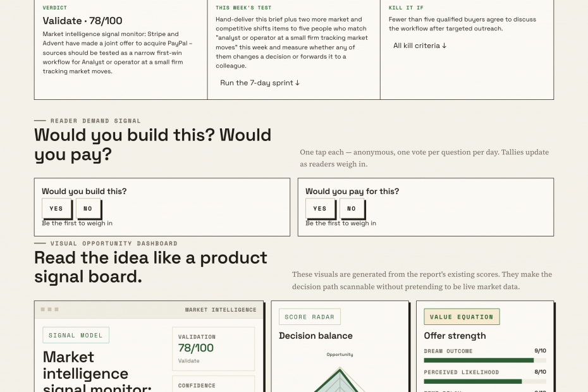Click the "Decision balance" heading

point(315,336)
